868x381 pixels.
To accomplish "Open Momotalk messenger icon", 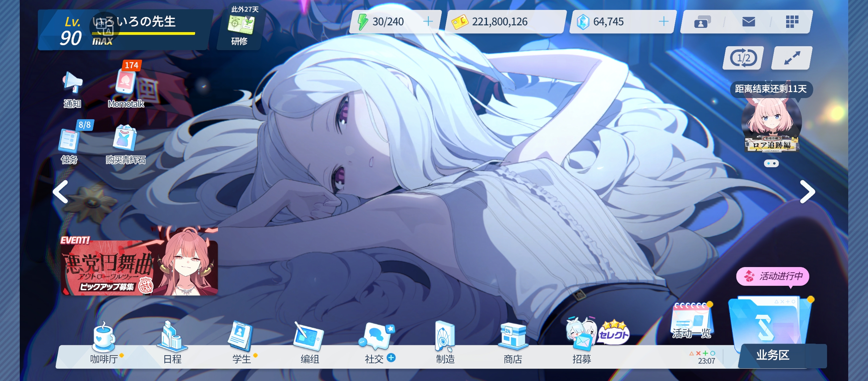I will coord(125,82).
